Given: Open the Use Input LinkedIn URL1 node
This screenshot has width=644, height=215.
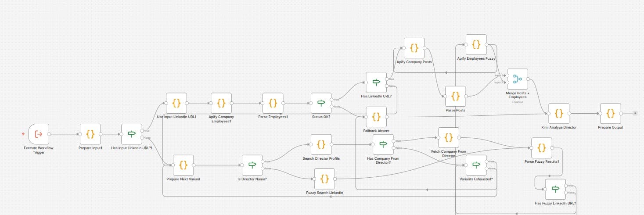Looking at the screenshot, I should [x=176, y=103].
